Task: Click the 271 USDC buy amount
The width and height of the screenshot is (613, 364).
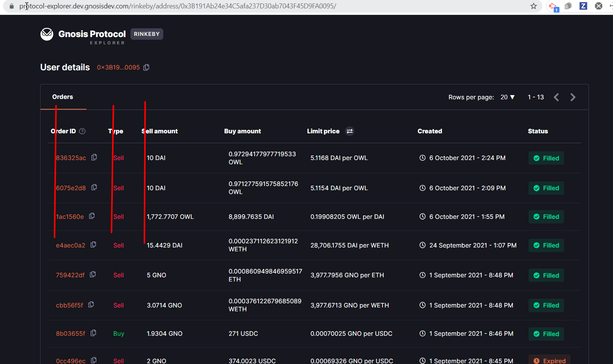Action: (x=243, y=333)
